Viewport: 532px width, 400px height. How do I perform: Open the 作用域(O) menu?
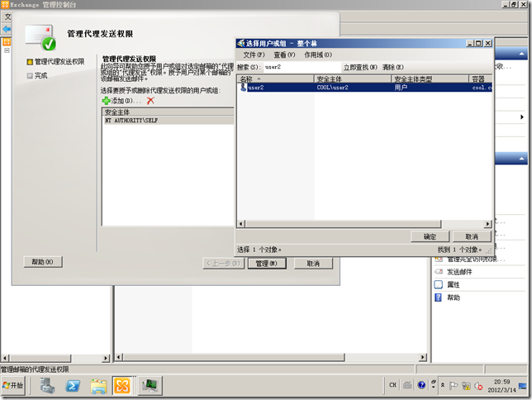tap(318, 55)
